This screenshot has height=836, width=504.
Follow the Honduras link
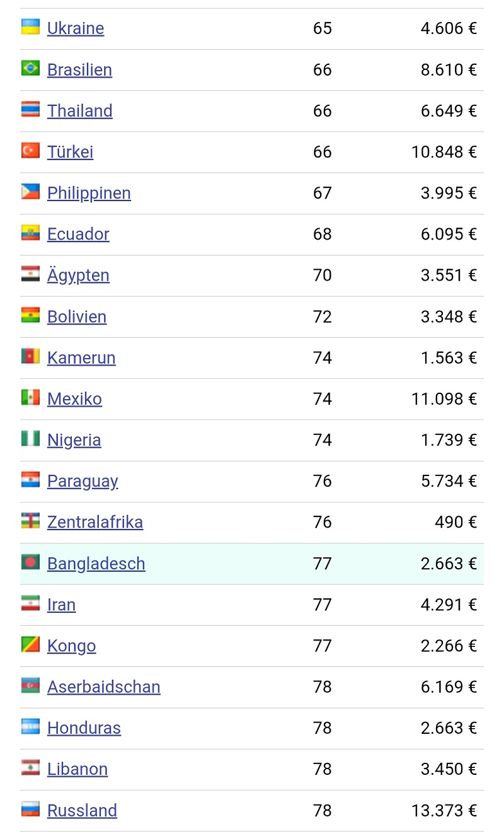pyautogui.click(x=84, y=728)
